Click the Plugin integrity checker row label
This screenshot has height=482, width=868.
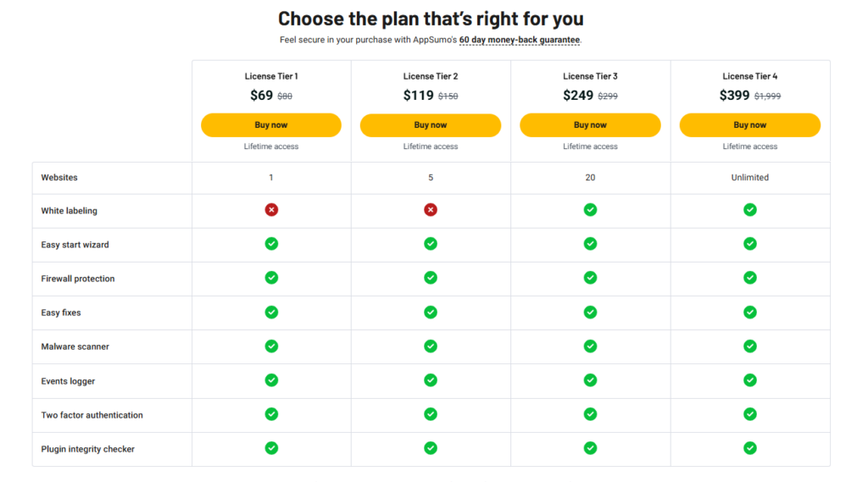click(x=87, y=449)
